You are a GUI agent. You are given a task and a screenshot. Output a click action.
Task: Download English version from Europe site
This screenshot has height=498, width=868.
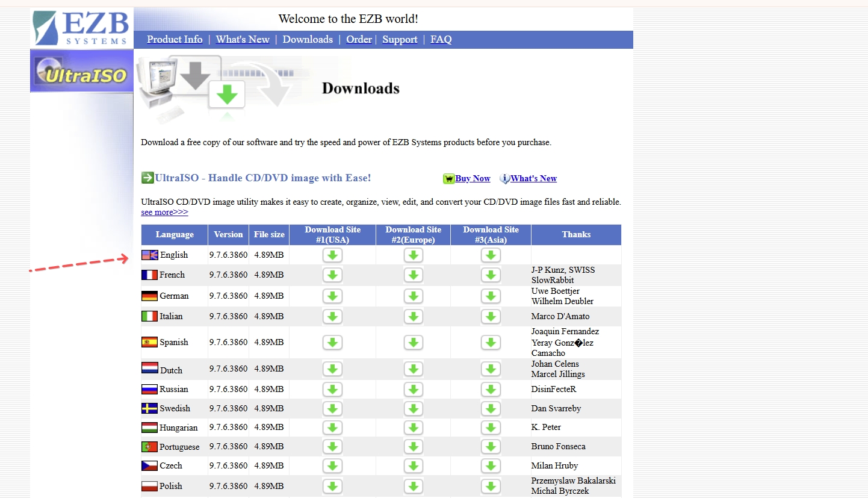coord(413,255)
